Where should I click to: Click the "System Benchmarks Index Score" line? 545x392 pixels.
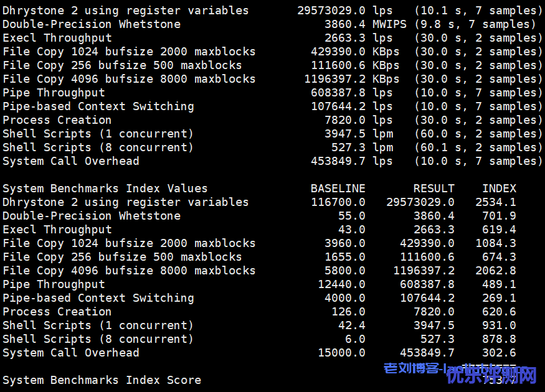pos(102,380)
